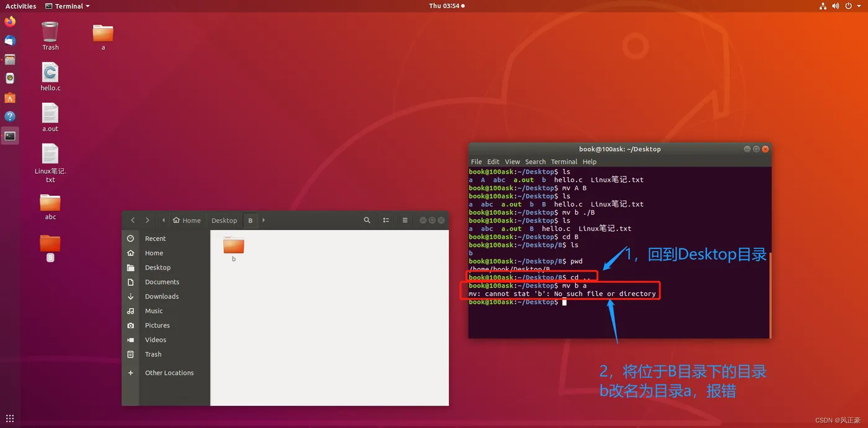Open the terminal Search menu
The height and width of the screenshot is (428, 868).
click(x=535, y=162)
